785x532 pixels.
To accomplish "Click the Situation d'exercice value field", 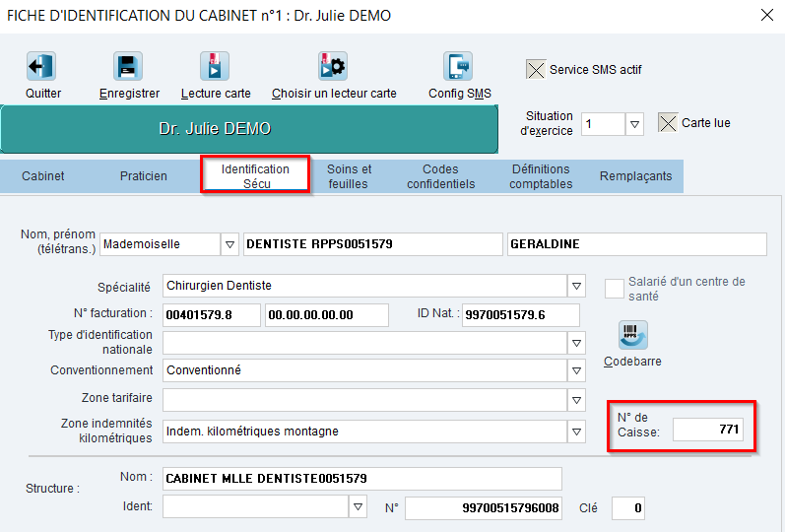I will pyautogui.click(x=603, y=124).
